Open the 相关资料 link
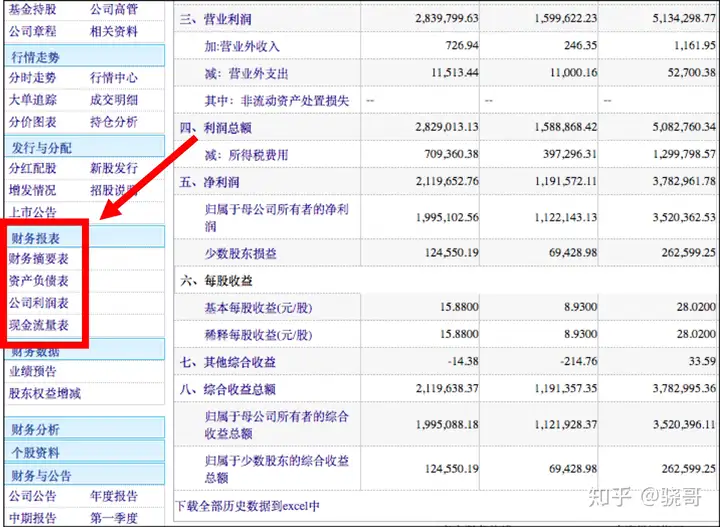Image resolution: width=720 pixels, height=527 pixels. pyautogui.click(x=114, y=31)
